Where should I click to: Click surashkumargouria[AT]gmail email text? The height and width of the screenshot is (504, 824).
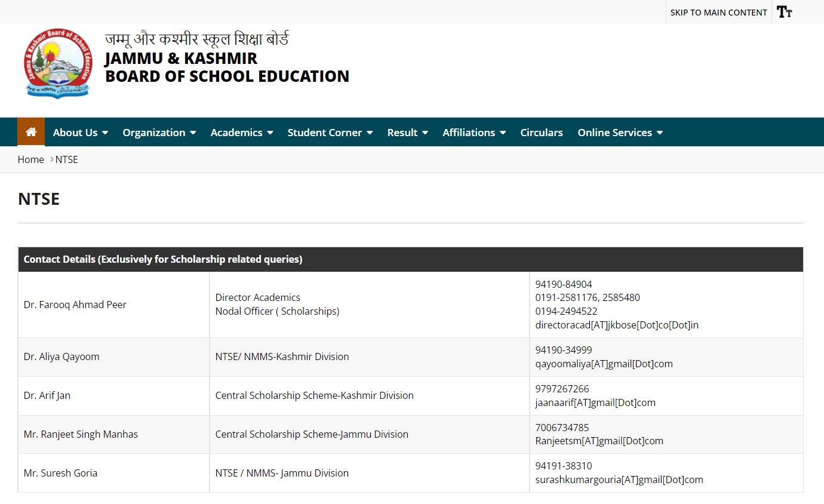(x=619, y=480)
